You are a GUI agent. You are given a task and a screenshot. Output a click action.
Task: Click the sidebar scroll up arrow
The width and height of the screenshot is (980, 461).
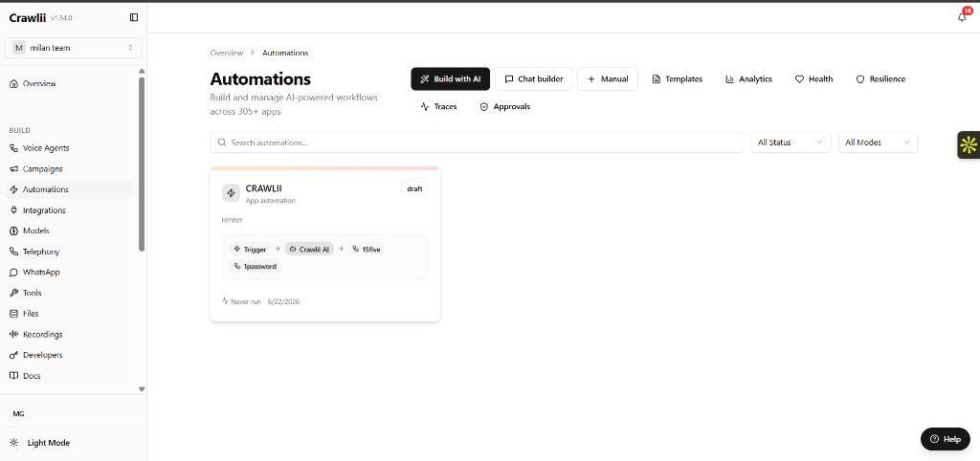click(x=142, y=71)
